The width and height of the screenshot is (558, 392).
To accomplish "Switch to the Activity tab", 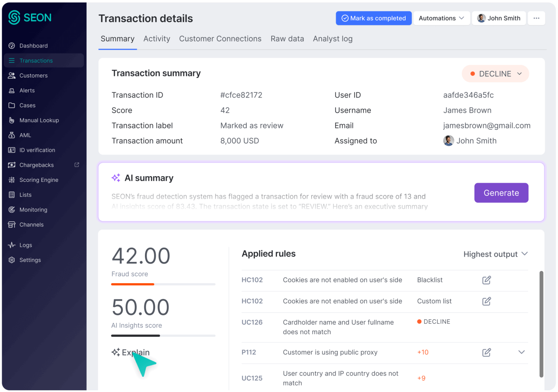I will pyautogui.click(x=157, y=39).
